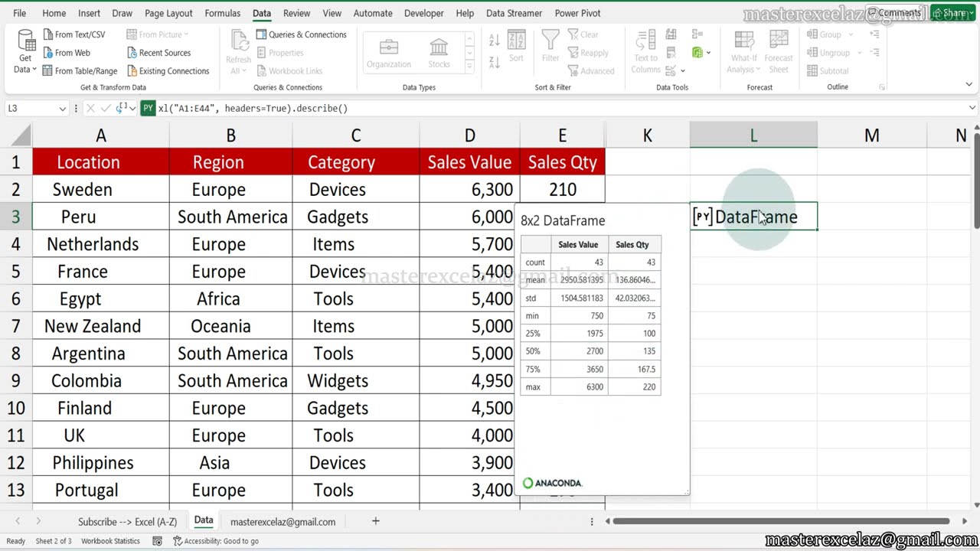Viewport: 980px width, 551px height.
Task: Switch to the Formulas tab
Action: point(223,13)
